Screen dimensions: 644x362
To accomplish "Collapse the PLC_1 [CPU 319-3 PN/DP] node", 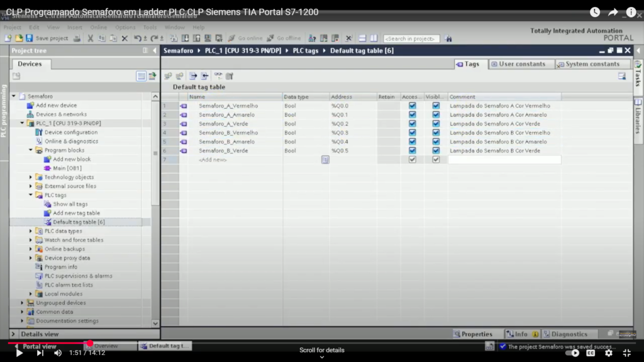I will point(22,123).
